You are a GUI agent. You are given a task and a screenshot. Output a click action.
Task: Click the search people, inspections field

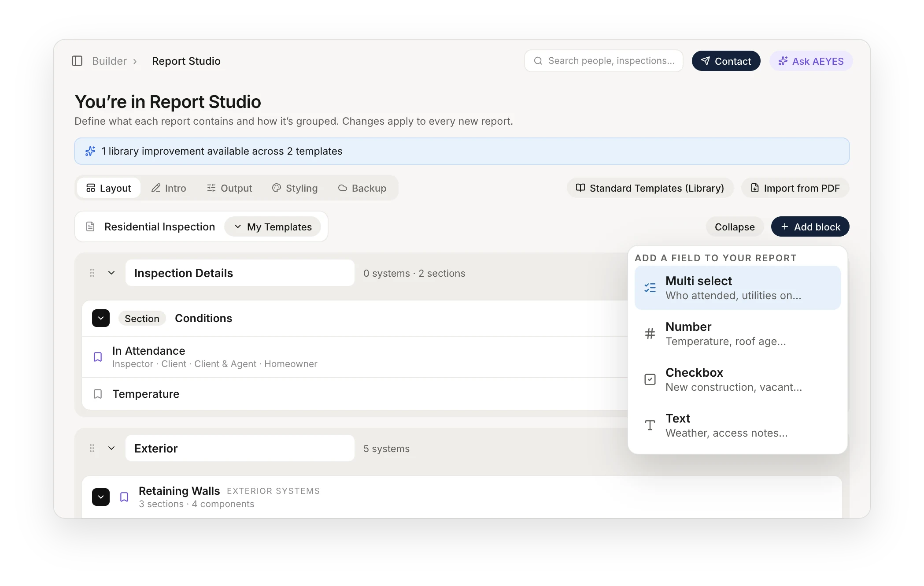pos(604,61)
